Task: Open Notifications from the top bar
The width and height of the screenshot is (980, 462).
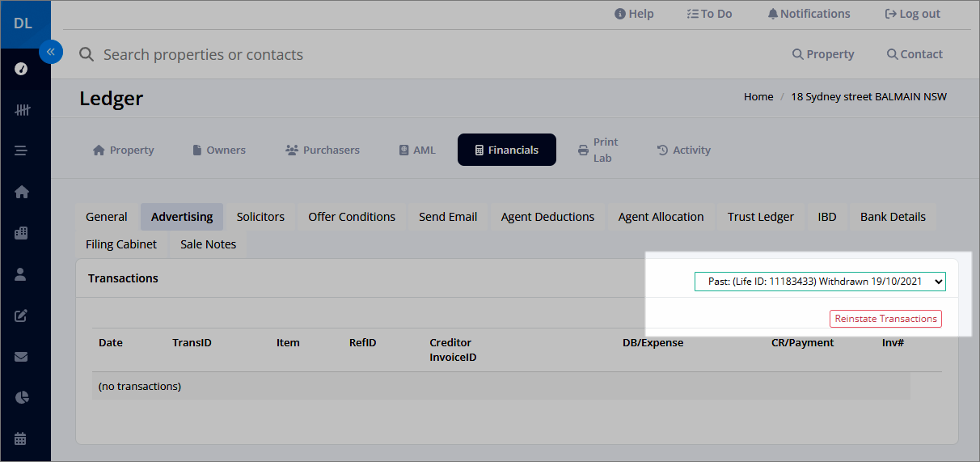Action: [809, 14]
